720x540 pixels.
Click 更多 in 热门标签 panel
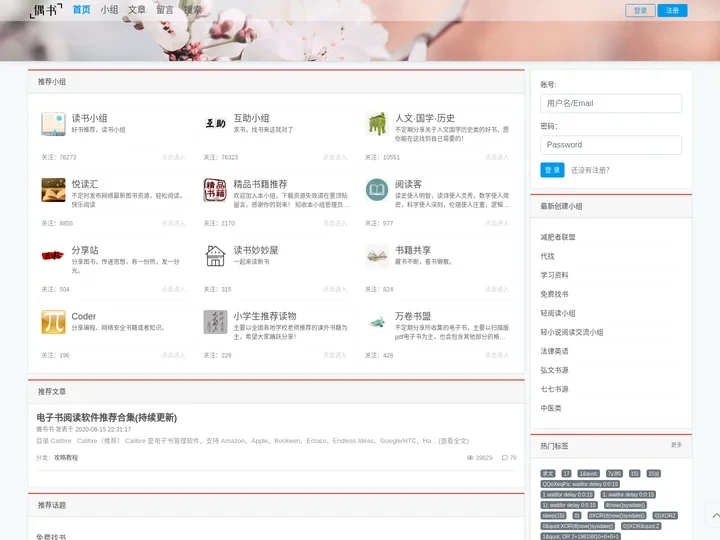coord(676,445)
